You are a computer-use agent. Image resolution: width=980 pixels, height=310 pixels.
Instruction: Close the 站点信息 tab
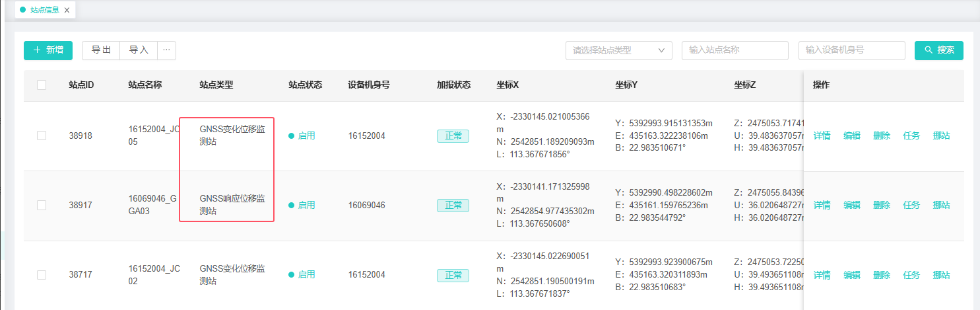pyautogui.click(x=67, y=11)
